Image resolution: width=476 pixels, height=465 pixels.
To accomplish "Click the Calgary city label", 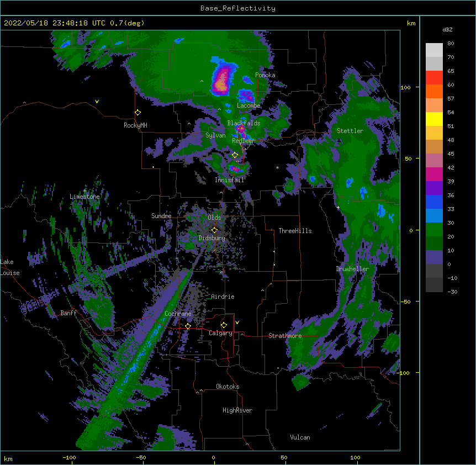I will point(220,333).
